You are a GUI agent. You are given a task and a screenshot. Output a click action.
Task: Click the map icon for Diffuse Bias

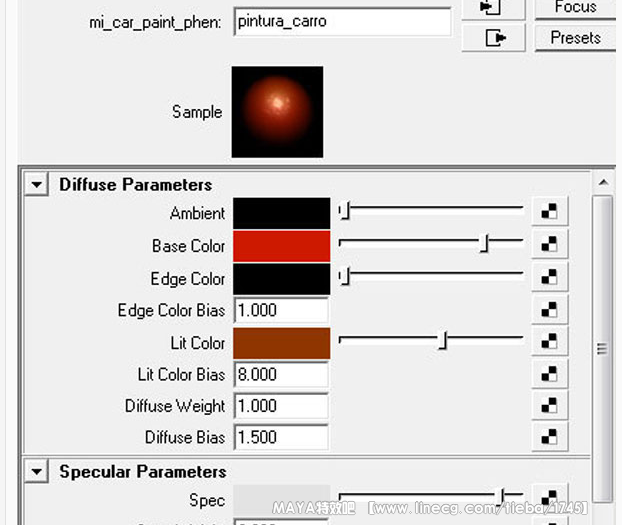pos(549,437)
